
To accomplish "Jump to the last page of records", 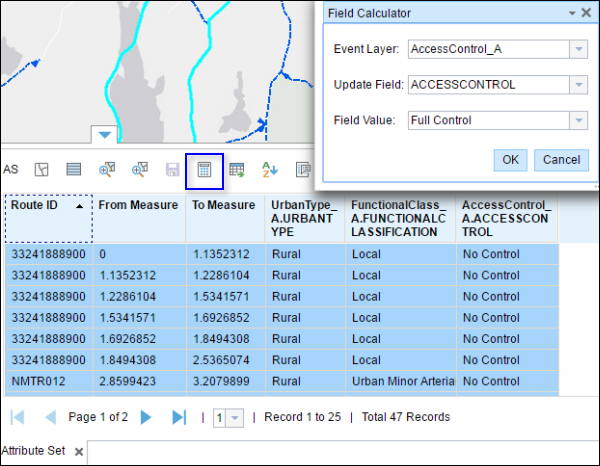I will coord(179,417).
